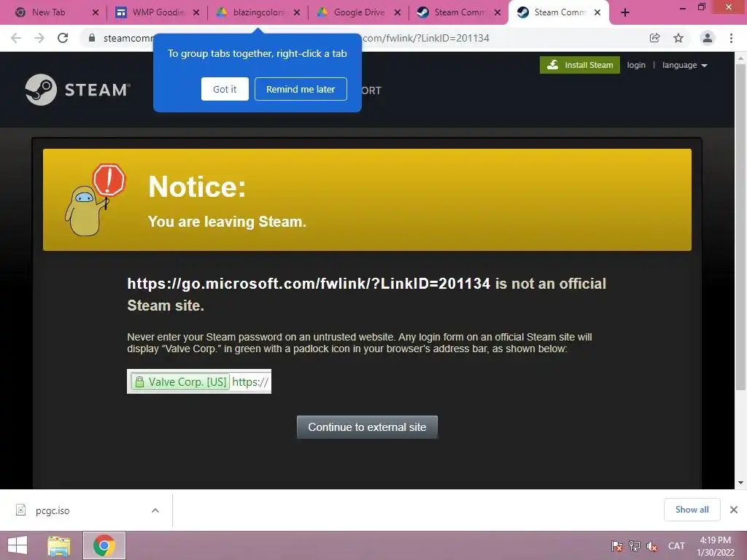Open the network status tray icon

coord(635,545)
